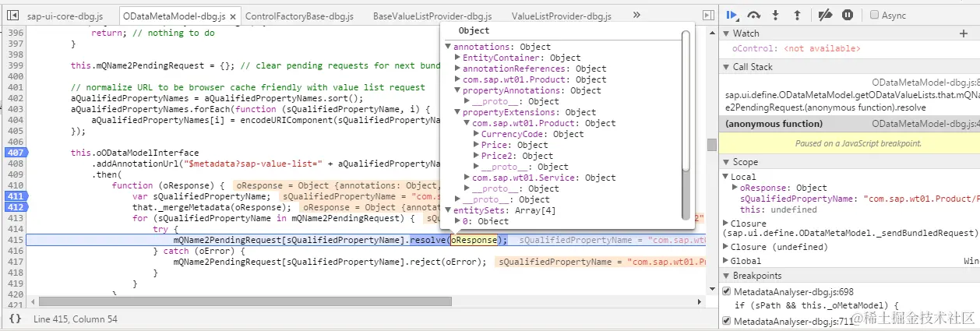Click the Step out arrow icon
Image resolution: width=980 pixels, height=331 pixels.
(x=797, y=15)
